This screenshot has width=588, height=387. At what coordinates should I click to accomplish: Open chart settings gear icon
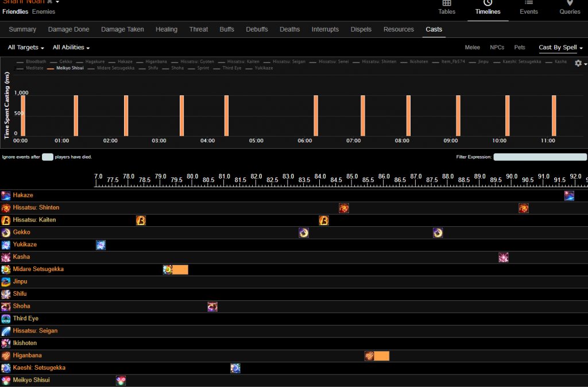[x=578, y=63]
